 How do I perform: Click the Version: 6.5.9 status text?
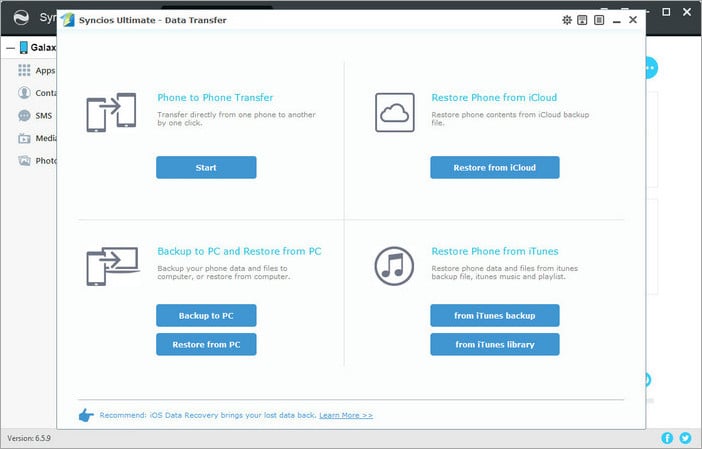(x=29, y=438)
